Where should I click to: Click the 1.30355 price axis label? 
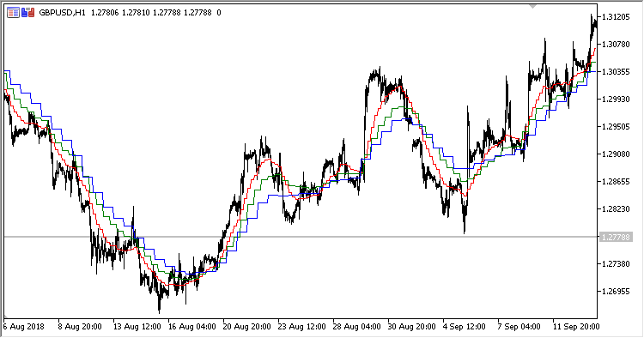pos(616,72)
